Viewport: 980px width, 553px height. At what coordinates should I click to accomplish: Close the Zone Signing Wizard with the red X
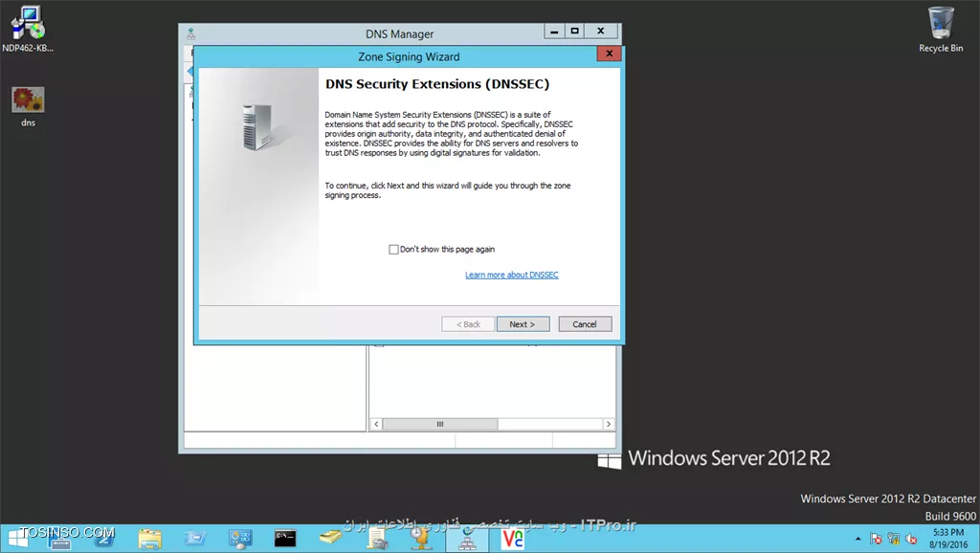click(609, 54)
